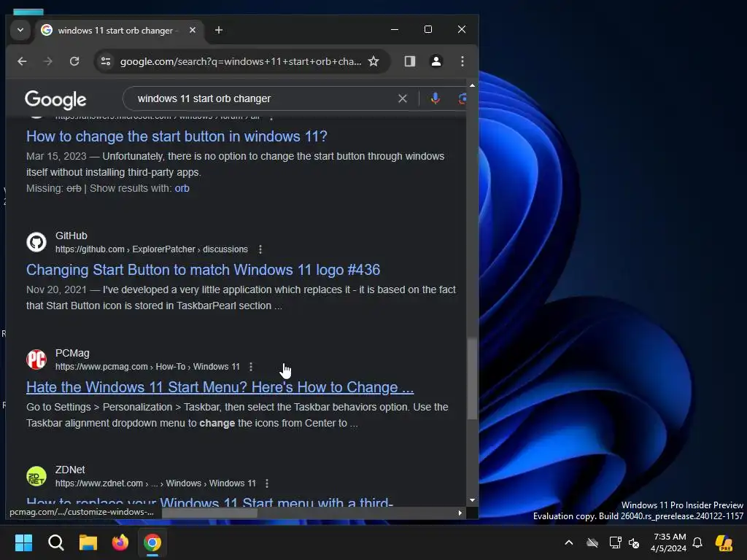Clear the Google search query
This screenshot has width=747, height=560.
click(x=403, y=98)
